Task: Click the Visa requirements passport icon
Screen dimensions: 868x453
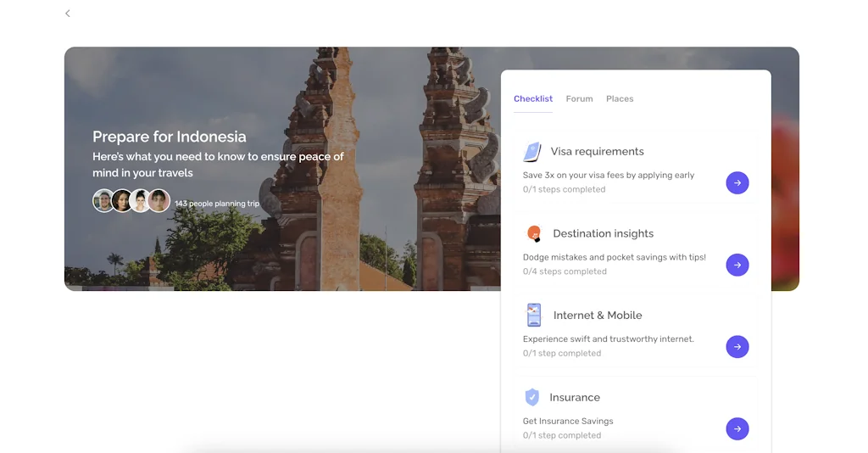Action: click(531, 152)
